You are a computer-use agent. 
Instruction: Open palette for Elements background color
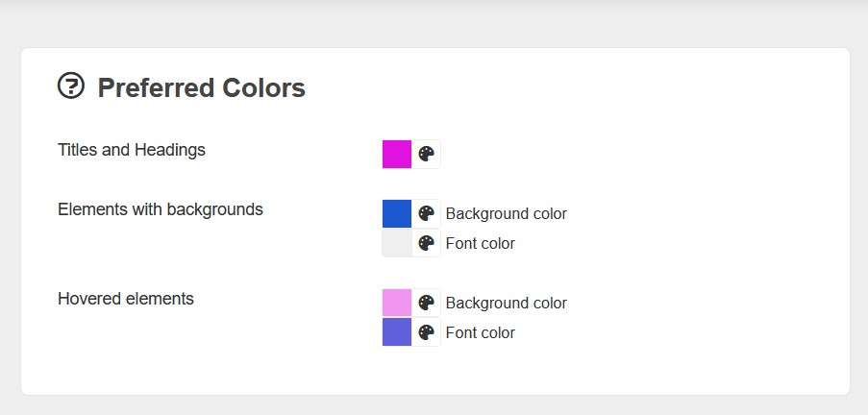click(427, 213)
